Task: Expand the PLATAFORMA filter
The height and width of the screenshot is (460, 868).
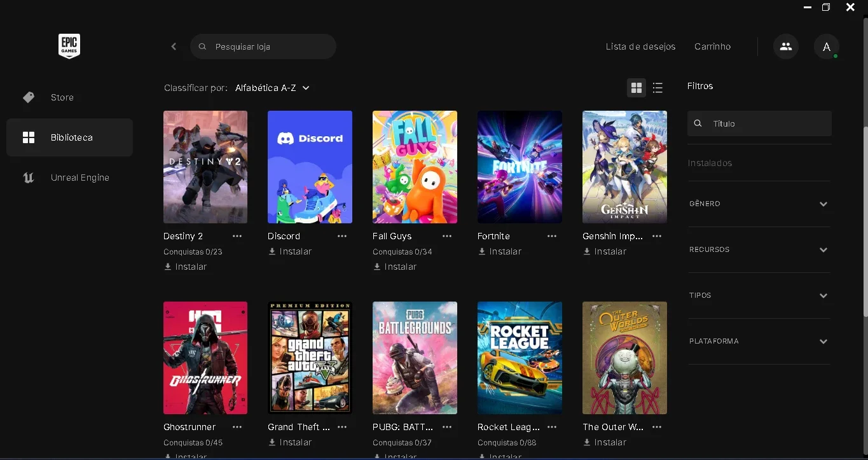Action: 759,341
